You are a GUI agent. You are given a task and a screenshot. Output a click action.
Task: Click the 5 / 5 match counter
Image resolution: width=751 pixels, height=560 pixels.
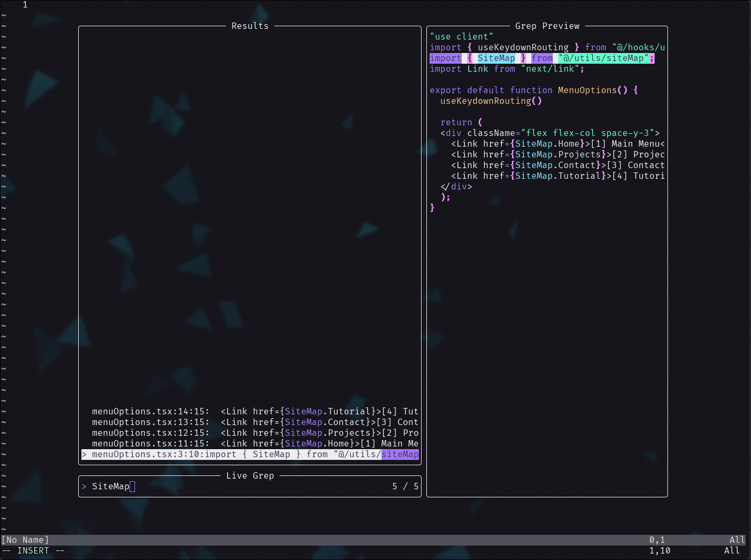tap(405, 486)
